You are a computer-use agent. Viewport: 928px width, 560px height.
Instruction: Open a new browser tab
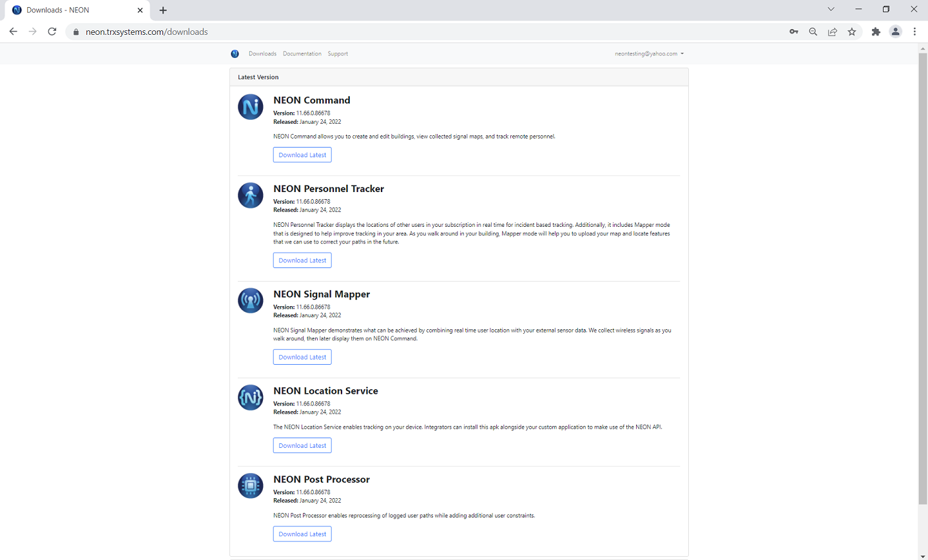pos(163,10)
